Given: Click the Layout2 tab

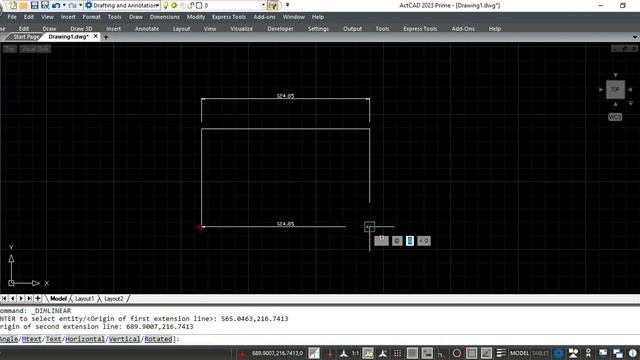Looking at the screenshot, I should click(x=114, y=299).
